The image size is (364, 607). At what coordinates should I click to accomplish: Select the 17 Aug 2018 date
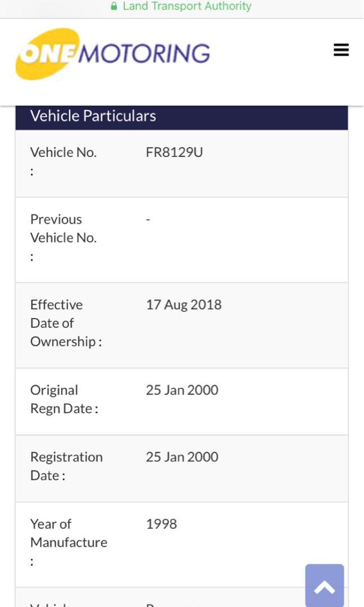click(184, 305)
